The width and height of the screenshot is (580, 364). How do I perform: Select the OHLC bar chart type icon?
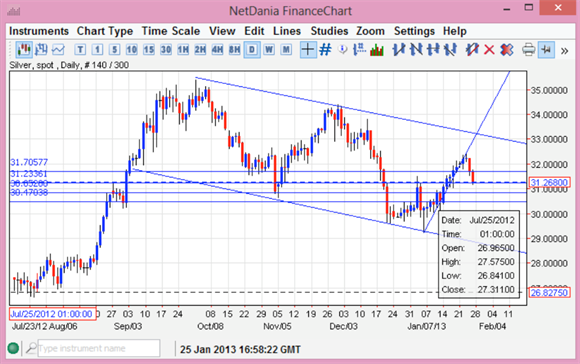point(41,50)
